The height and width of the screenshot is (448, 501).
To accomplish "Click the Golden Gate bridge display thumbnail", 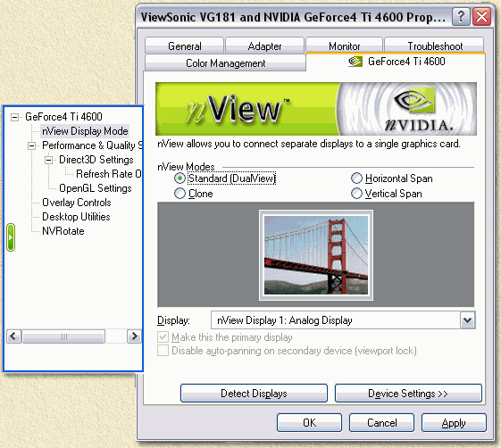I will tap(315, 255).
